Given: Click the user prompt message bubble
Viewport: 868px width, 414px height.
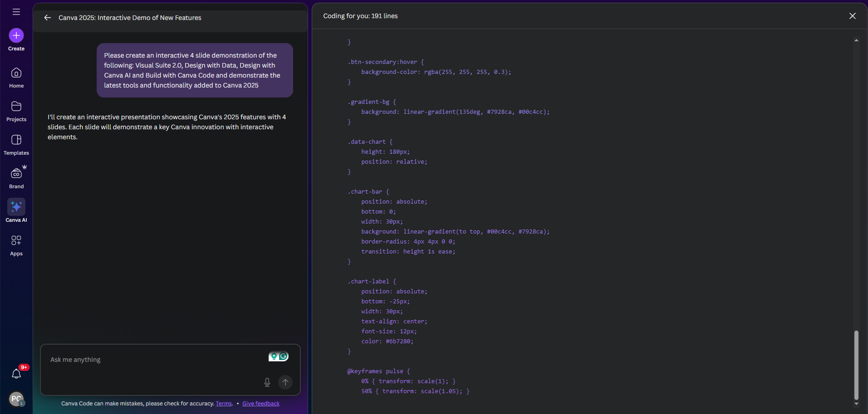Looking at the screenshot, I should [x=195, y=70].
